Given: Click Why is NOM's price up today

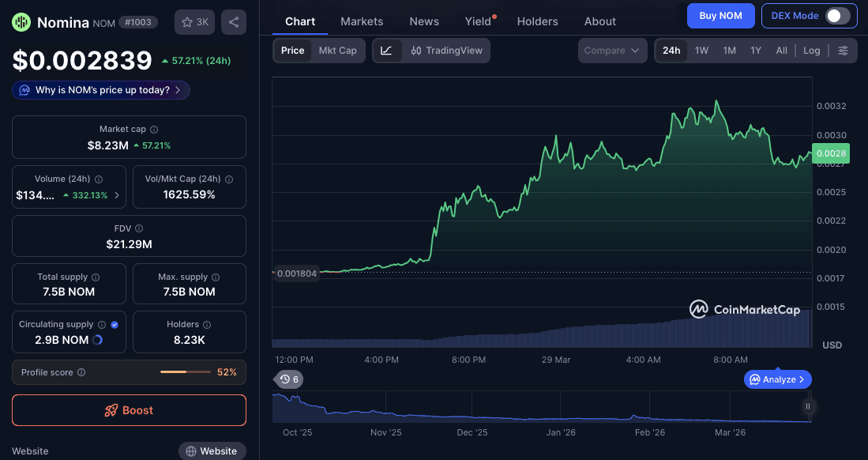Looking at the screenshot, I should tap(100, 89).
